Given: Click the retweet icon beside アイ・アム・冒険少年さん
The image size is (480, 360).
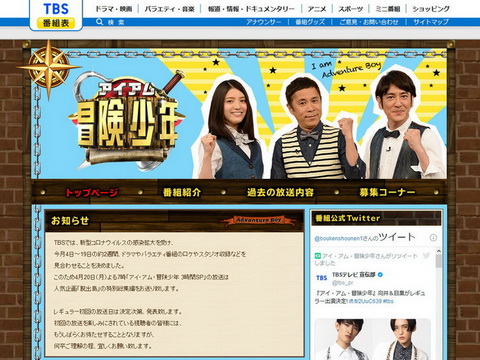Looking at the screenshot, I should [318, 256].
